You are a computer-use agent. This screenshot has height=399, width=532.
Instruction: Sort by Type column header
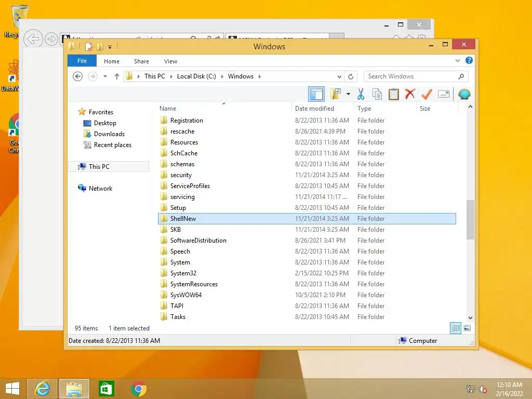(x=364, y=109)
